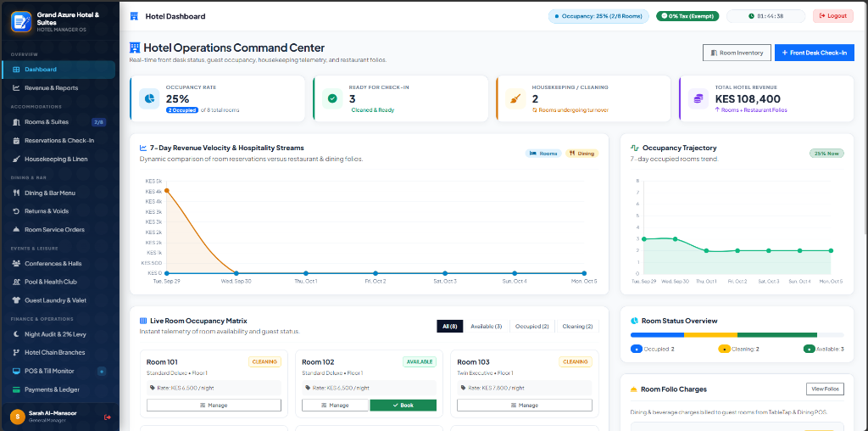The image size is (868, 431).
Task: Click the Tue, Sep 29 dining data point
Action: (167, 191)
